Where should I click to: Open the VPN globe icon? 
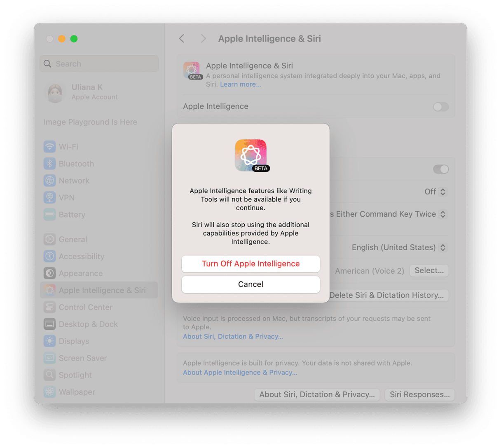tap(50, 197)
